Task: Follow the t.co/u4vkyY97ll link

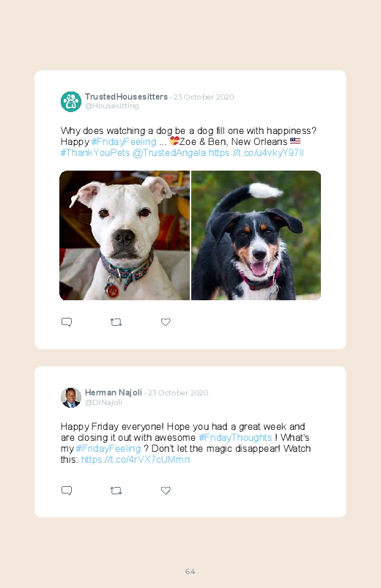Action: (256, 152)
